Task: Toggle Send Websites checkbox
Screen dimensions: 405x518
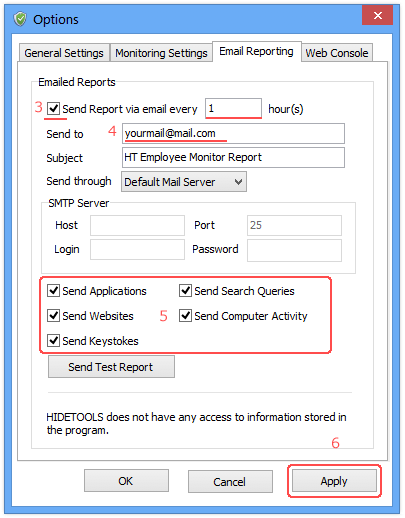Action: point(53,316)
